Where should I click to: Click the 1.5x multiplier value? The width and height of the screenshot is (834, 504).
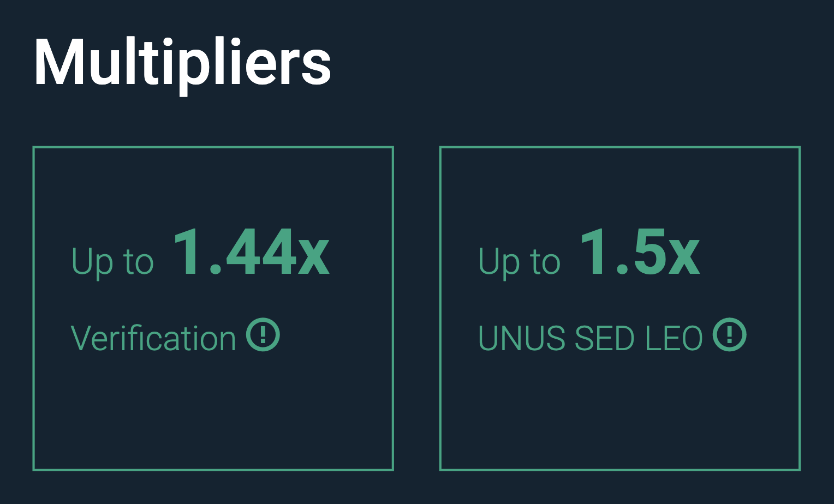[x=640, y=253]
